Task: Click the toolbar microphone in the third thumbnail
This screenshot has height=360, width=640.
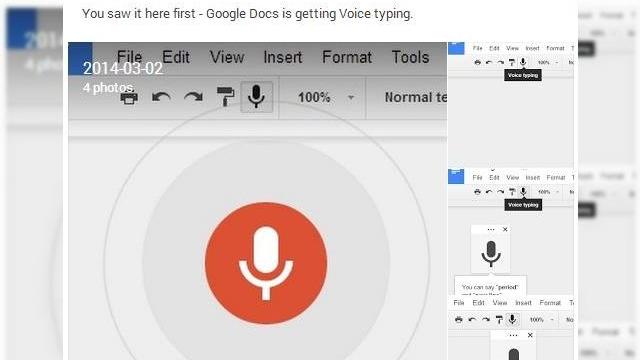Action: pyautogui.click(x=512, y=320)
